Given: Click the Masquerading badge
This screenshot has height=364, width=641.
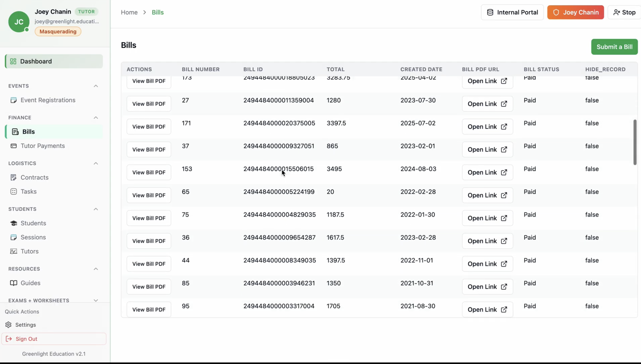Looking at the screenshot, I should coord(58,31).
